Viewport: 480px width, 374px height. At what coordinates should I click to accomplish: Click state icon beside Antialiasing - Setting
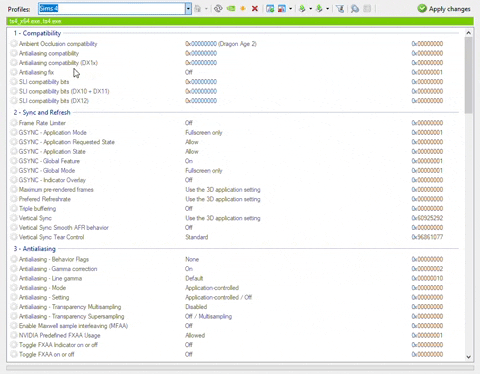pos(14,297)
